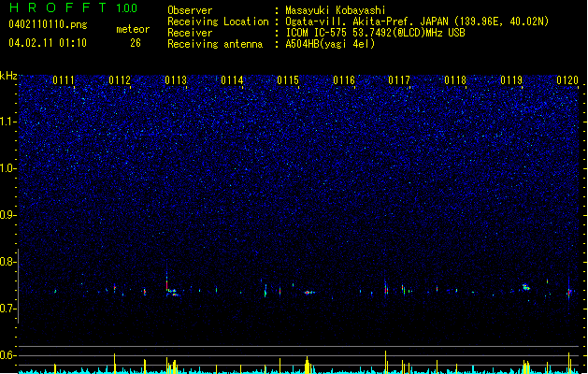Click the 0.9 kHz axis label
Viewport: 588px width, 374px height.
tap(8, 215)
